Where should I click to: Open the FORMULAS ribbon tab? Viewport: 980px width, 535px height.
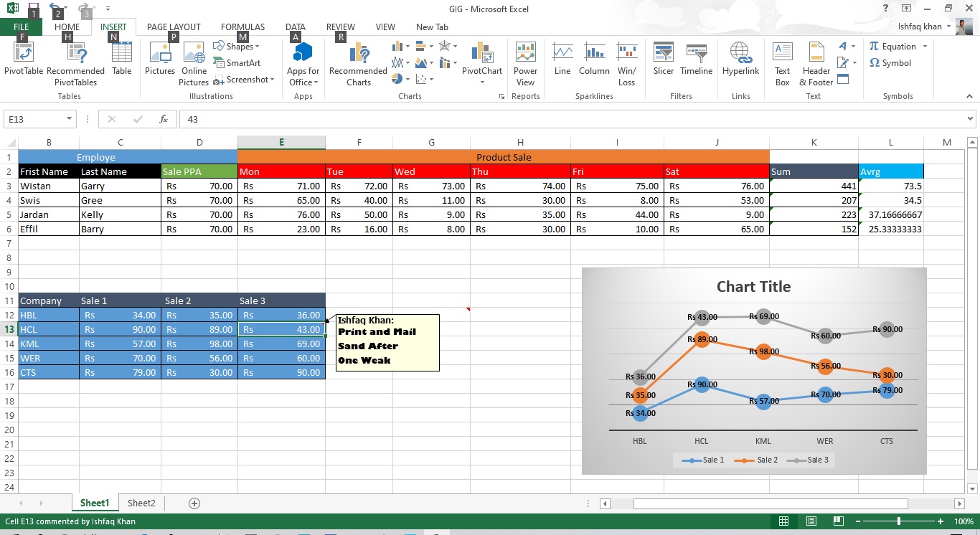coord(242,27)
